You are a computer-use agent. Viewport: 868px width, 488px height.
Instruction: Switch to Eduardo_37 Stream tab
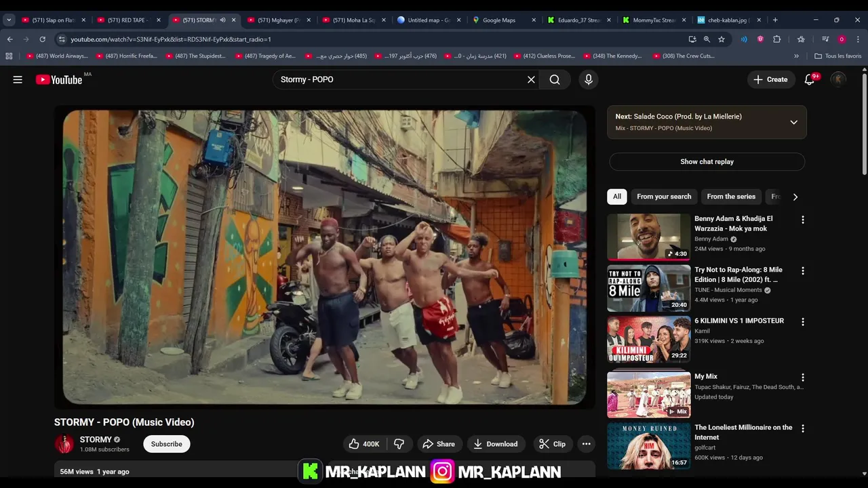[578, 20]
